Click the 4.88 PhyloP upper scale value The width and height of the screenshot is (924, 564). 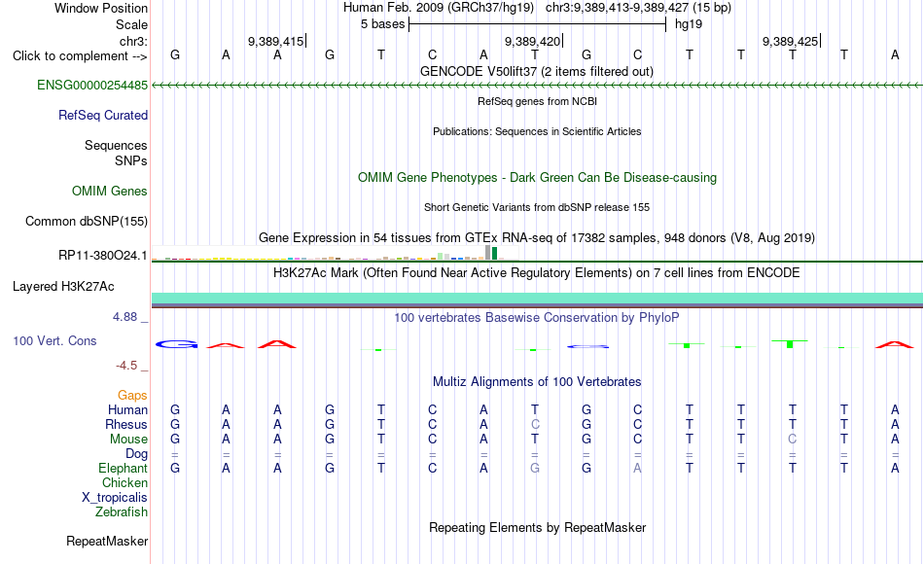pyautogui.click(x=124, y=317)
